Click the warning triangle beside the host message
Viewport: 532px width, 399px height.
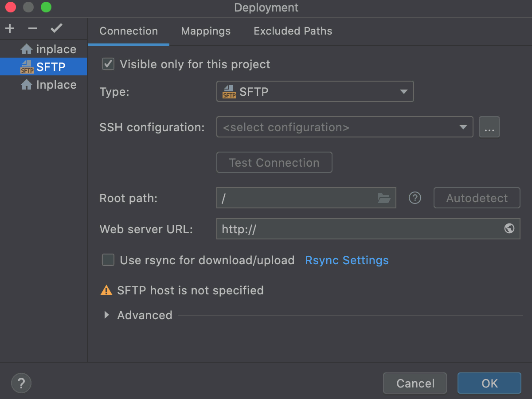click(x=106, y=290)
